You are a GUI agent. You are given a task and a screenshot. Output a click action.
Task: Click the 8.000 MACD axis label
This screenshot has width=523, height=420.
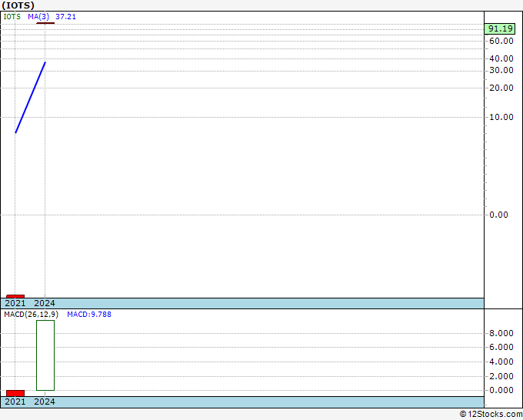point(501,334)
